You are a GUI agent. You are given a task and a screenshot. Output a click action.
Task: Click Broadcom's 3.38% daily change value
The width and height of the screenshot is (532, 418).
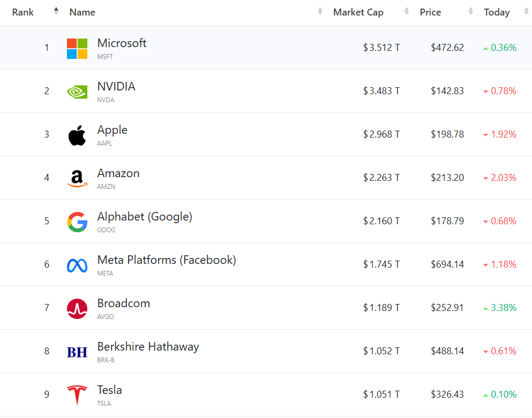pos(503,308)
